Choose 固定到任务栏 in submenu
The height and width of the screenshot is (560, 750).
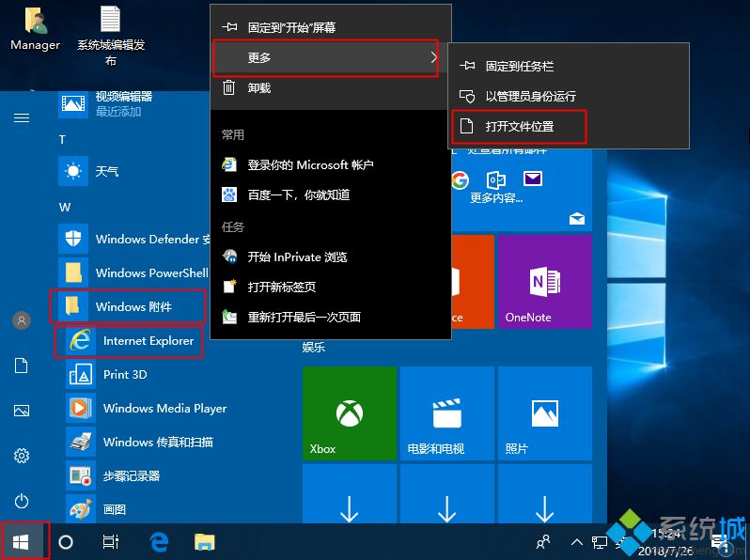click(x=569, y=66)
